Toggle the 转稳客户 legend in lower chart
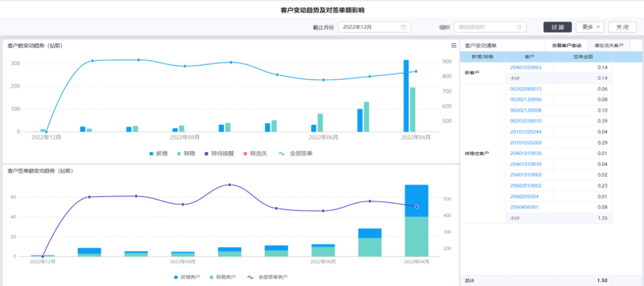Image resolution: width=644 pixels, height=286 pixels. click(x=222, y=277)
